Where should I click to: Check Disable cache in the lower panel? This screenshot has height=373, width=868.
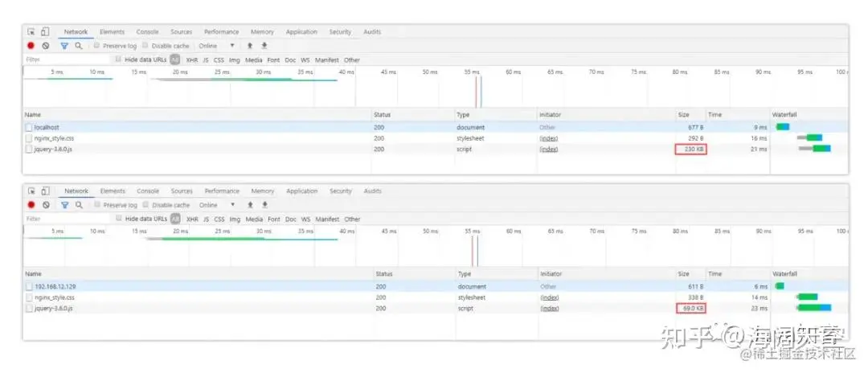tap(145, 205)
